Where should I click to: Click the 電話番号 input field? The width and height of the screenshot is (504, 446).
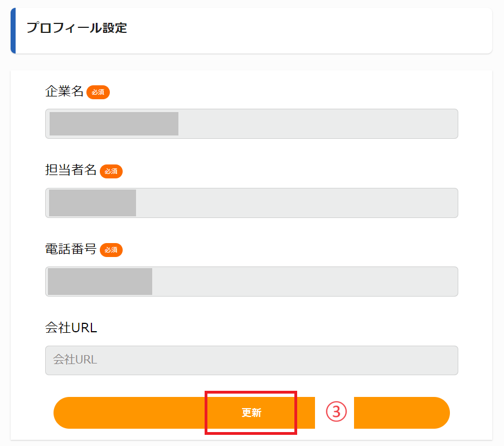(251, 282)
